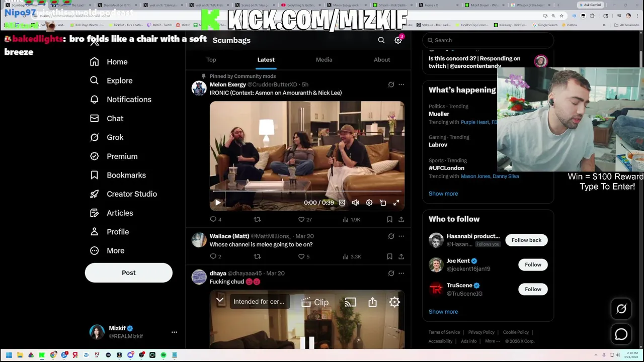Open floating Grok button
The height and width of the screenshot is (362, 644).
[621, 309]
